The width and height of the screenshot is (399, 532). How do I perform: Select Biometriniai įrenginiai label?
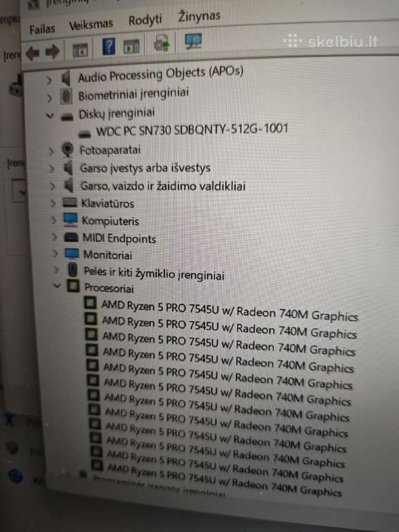point(134,95)
